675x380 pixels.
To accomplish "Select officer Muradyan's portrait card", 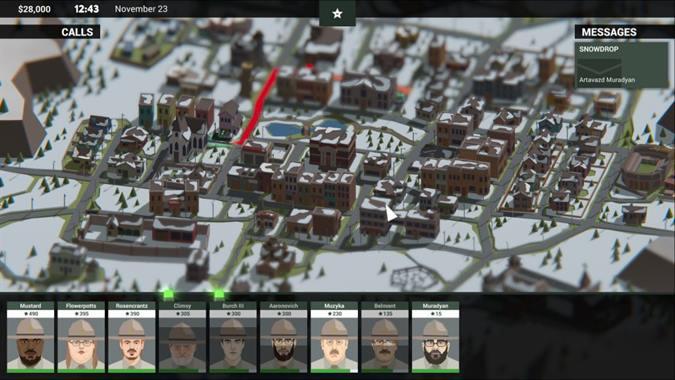I will point(435,337).
